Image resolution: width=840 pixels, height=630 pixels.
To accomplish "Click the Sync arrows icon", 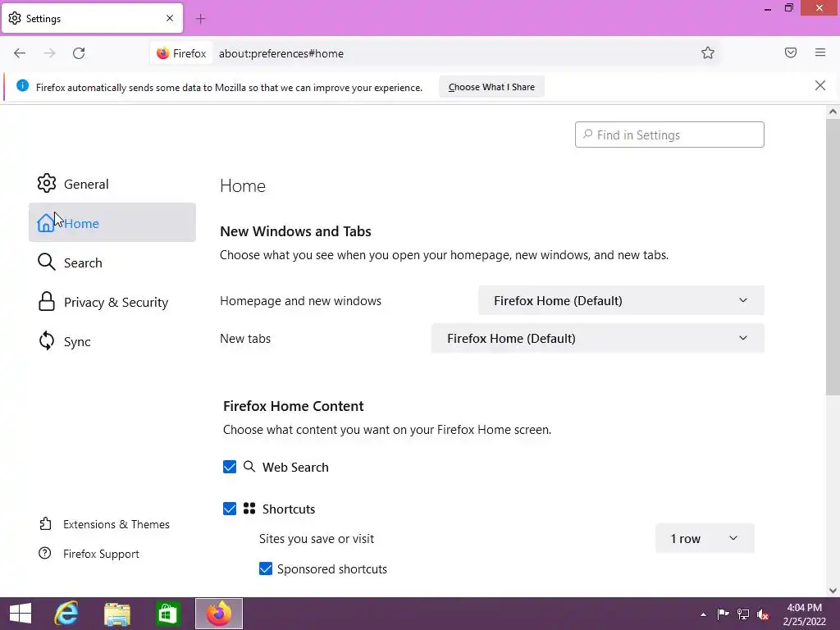I will [47, 340].
